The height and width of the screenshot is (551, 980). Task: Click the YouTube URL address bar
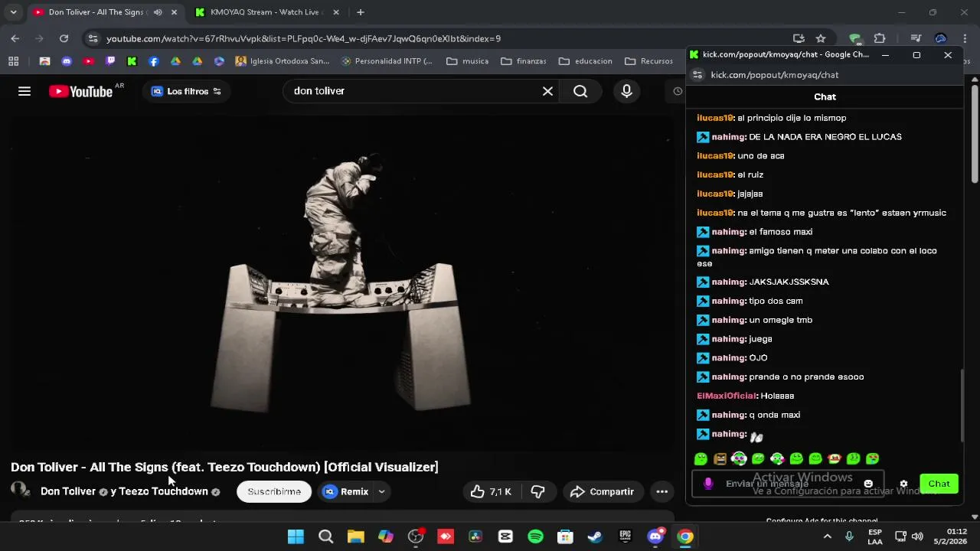pyautogui.click(x=444, y=38)
